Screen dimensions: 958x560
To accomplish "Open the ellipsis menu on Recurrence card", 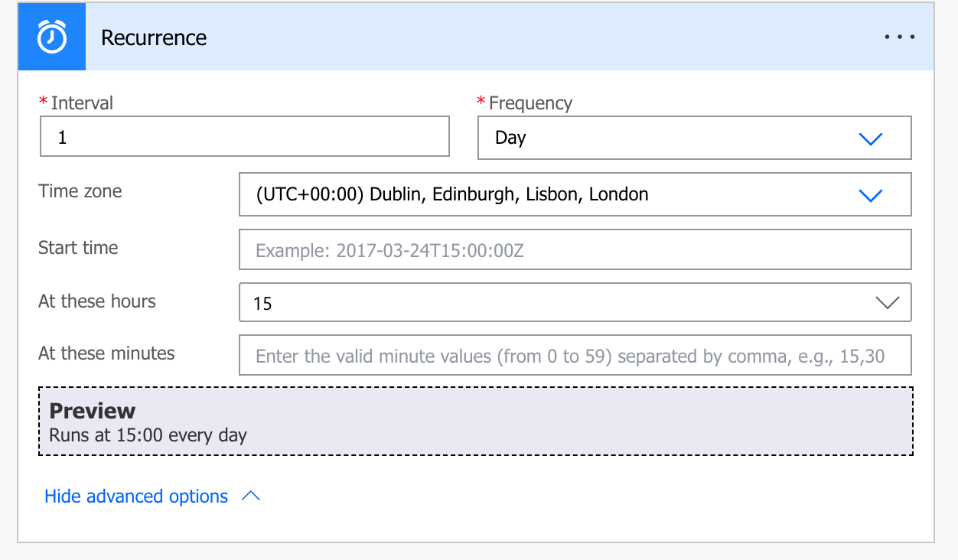I will (899, 37).
